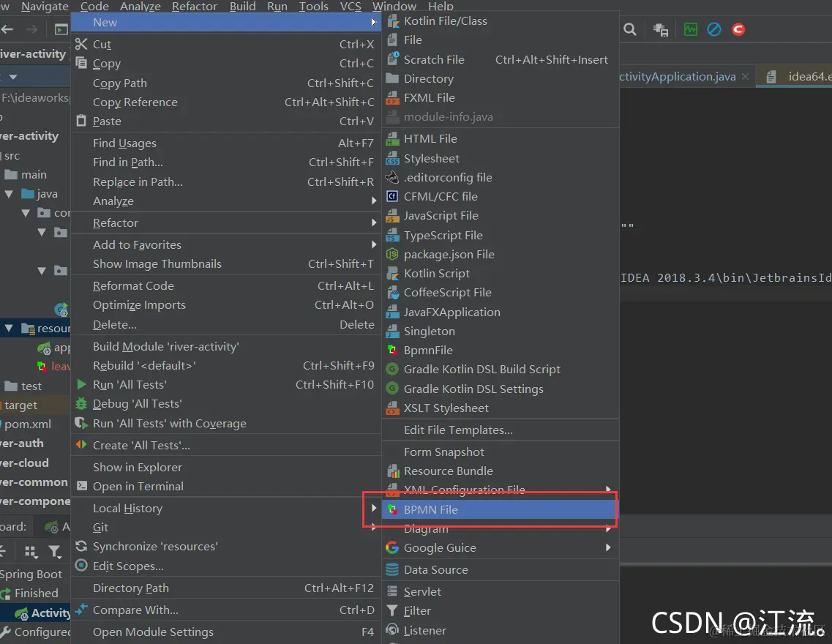Click the HTML File icon
Screen dimensions: 832x644
coord(393,139)
